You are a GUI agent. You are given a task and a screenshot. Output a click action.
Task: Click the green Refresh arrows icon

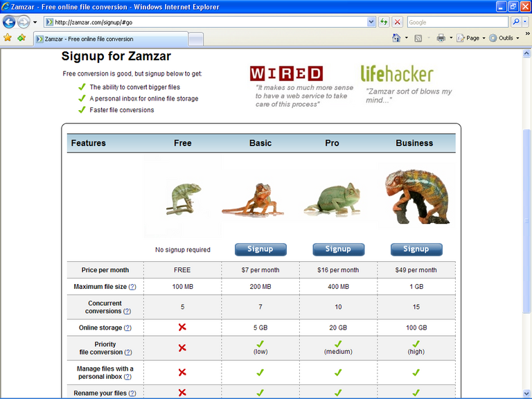[x=384, y=22]
